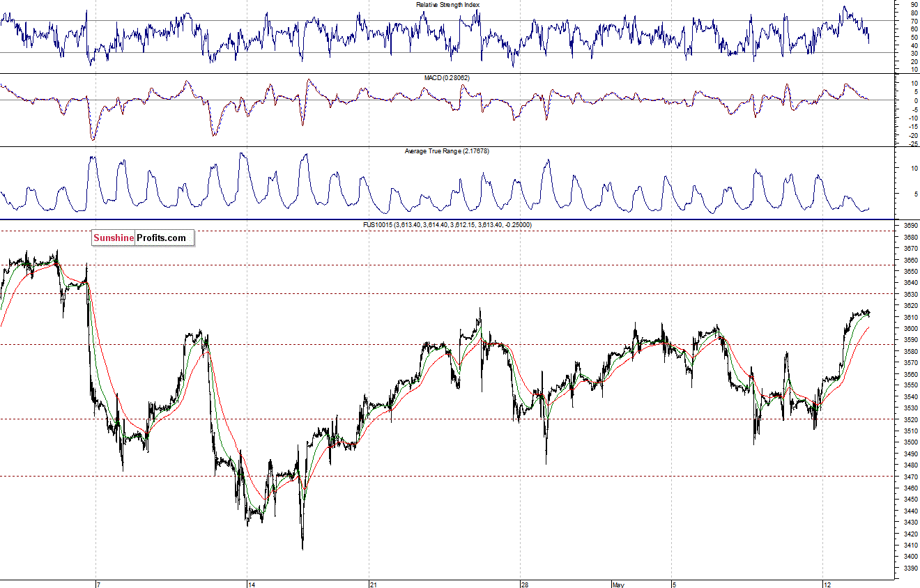Click the date label 28 on time axis

(x=526, y=584)
